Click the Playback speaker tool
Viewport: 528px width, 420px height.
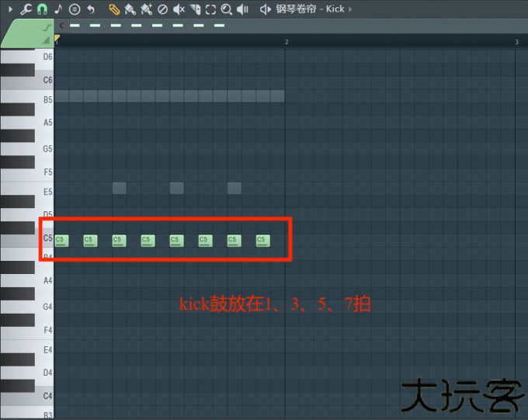tap(242, 9)
